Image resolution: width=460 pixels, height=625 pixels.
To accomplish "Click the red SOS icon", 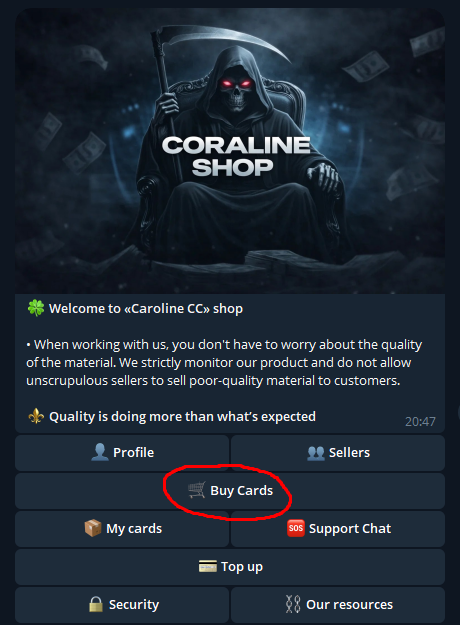I will click(295, 528).
